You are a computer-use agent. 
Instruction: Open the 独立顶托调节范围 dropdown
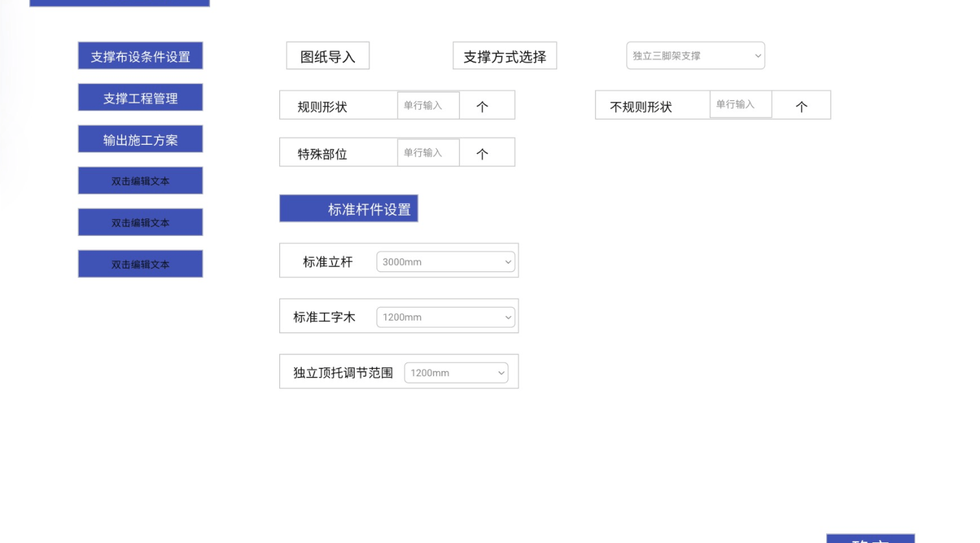coord(456,373)
